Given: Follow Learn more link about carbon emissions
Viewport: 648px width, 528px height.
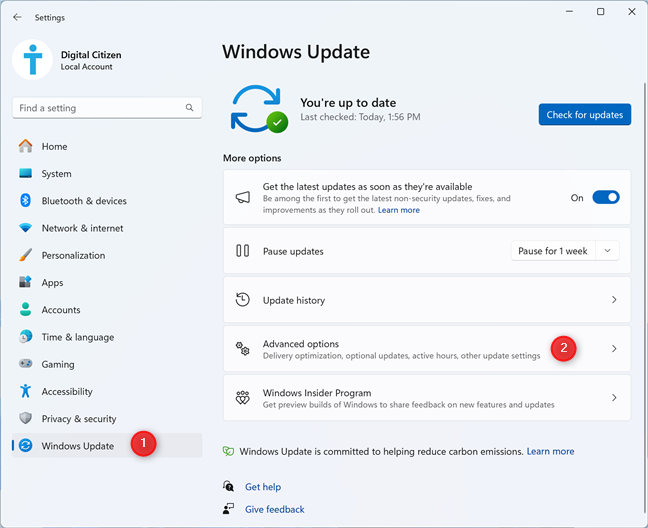Looking at the screenshot, I should pos(550,451).
